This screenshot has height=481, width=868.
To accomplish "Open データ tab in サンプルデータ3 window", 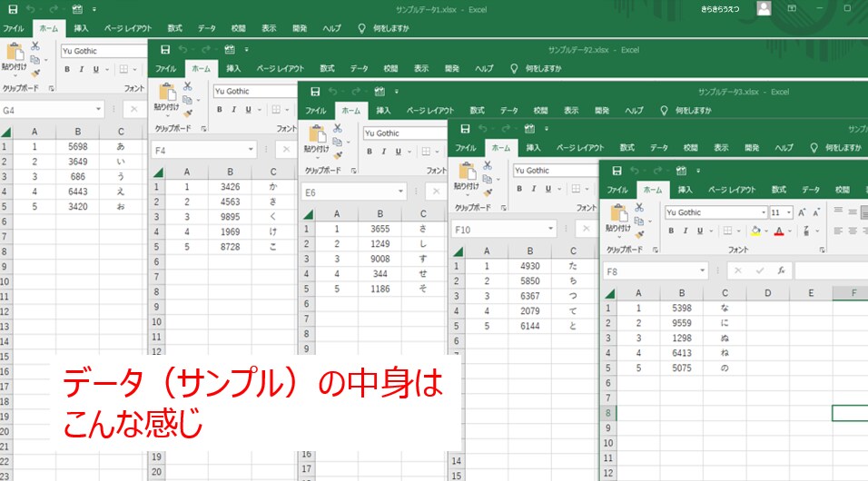I will click(x=508, y=111).
